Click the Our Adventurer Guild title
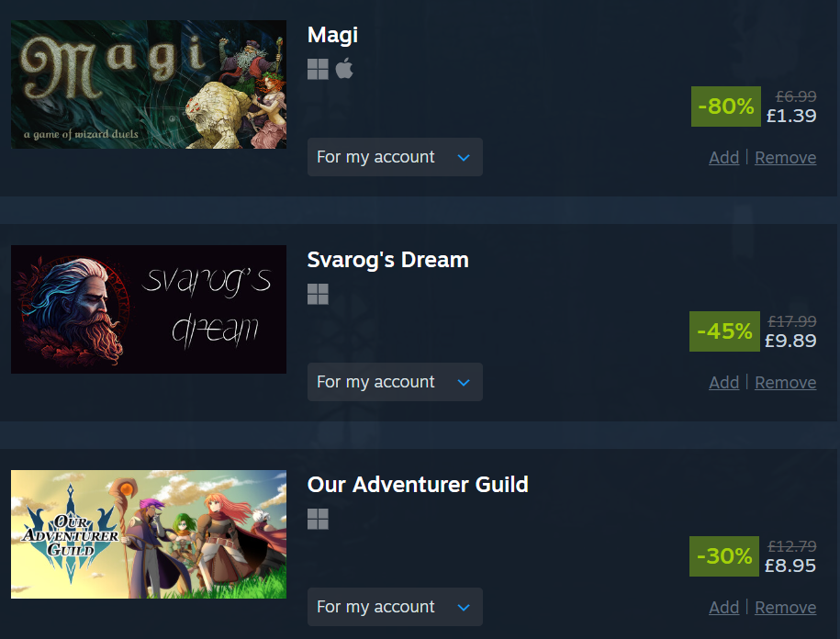 [418, 485]
